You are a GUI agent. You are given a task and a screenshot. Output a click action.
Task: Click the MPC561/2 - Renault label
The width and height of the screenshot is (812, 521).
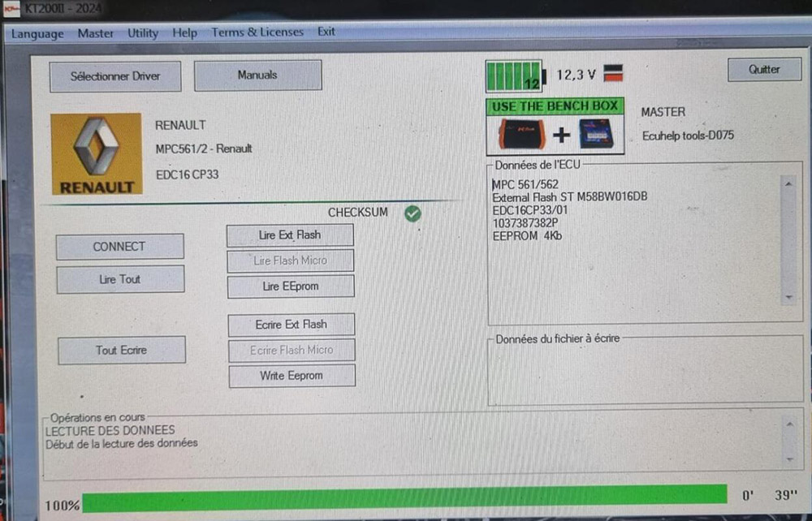204,149
